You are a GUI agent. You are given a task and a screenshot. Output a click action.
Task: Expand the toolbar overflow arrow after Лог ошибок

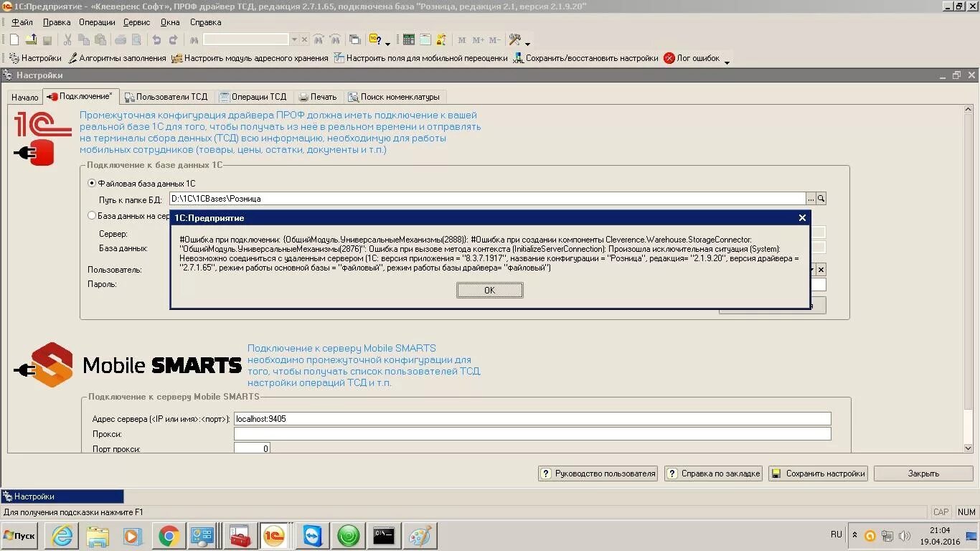(727, 62)
